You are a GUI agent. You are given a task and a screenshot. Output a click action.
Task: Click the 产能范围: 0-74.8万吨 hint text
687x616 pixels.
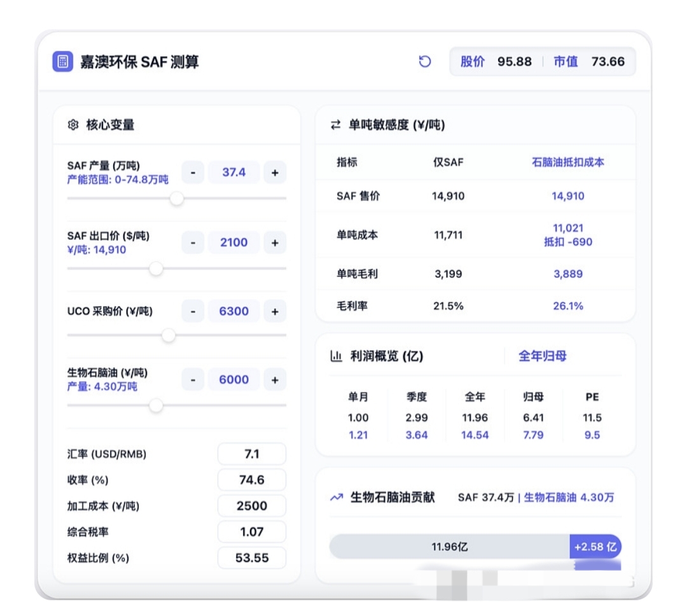[x=118, y=179]
